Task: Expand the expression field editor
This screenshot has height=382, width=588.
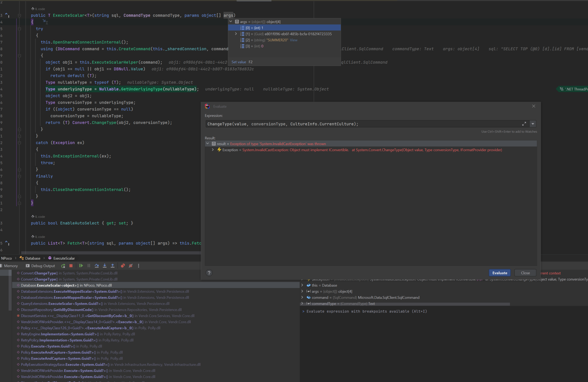Action: (x=524, y=124)
